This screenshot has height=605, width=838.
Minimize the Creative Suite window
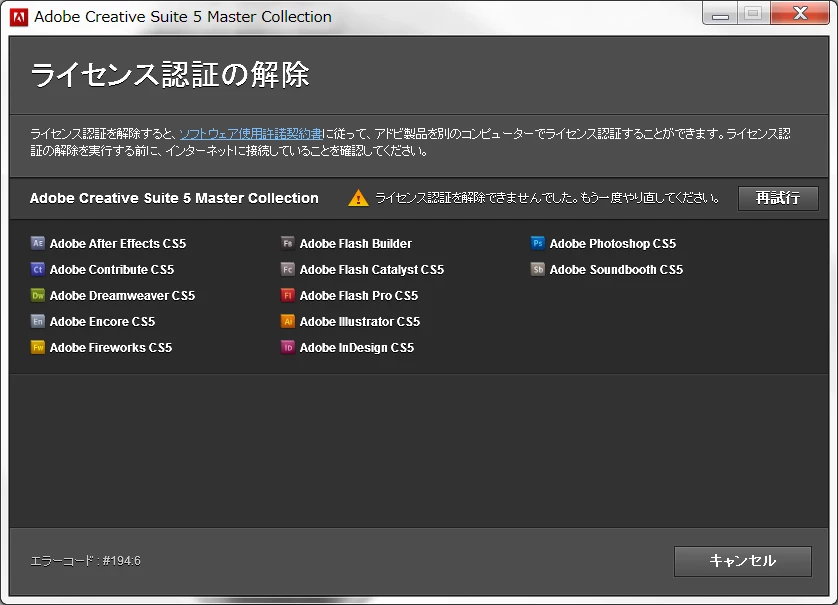(720, 14)
